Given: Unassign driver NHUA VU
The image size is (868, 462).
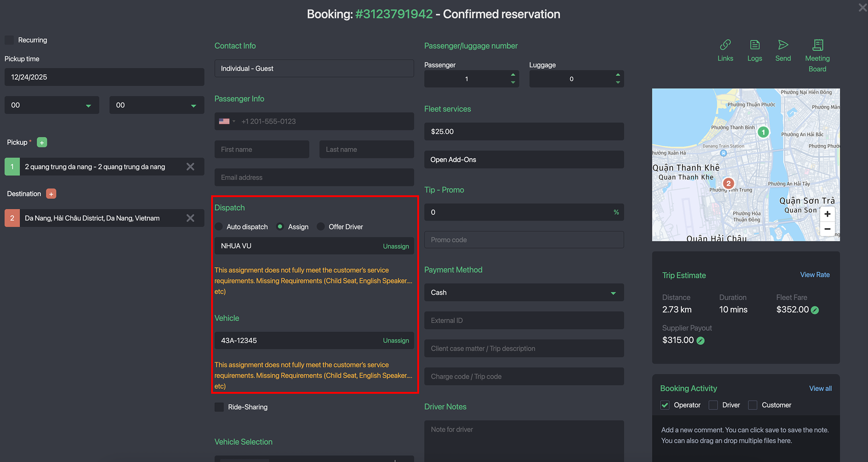Looking at the screenshot, I should pos(396,246).
